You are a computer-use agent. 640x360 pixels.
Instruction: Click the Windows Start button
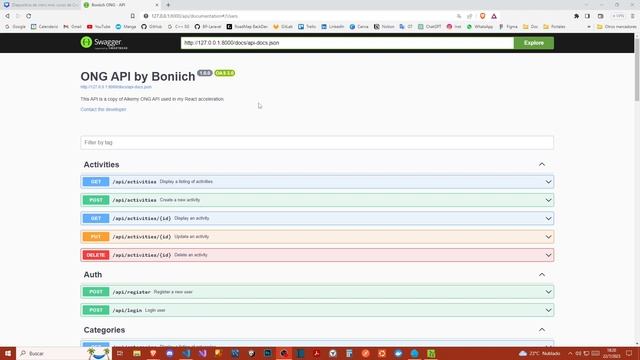(8, 353)
